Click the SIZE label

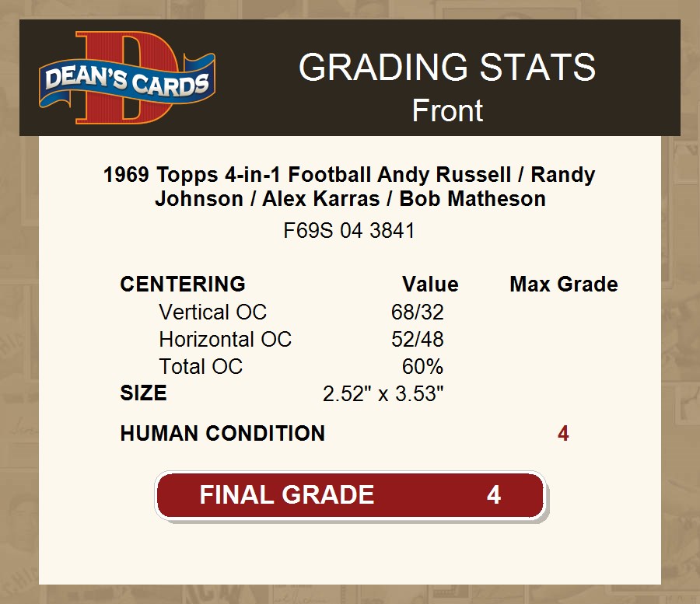[x=143, y=393]
